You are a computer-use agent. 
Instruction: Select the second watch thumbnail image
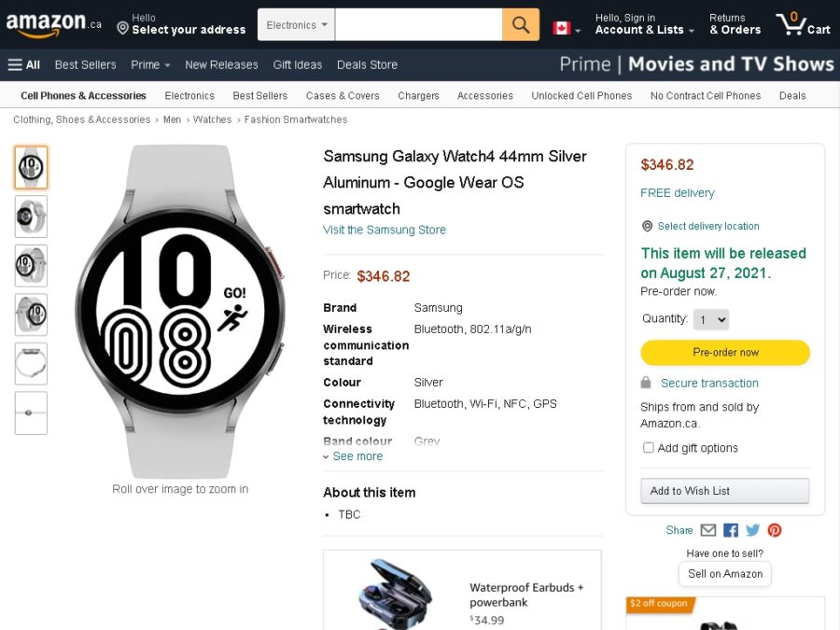pyautogui.click(x=31, y=217)
